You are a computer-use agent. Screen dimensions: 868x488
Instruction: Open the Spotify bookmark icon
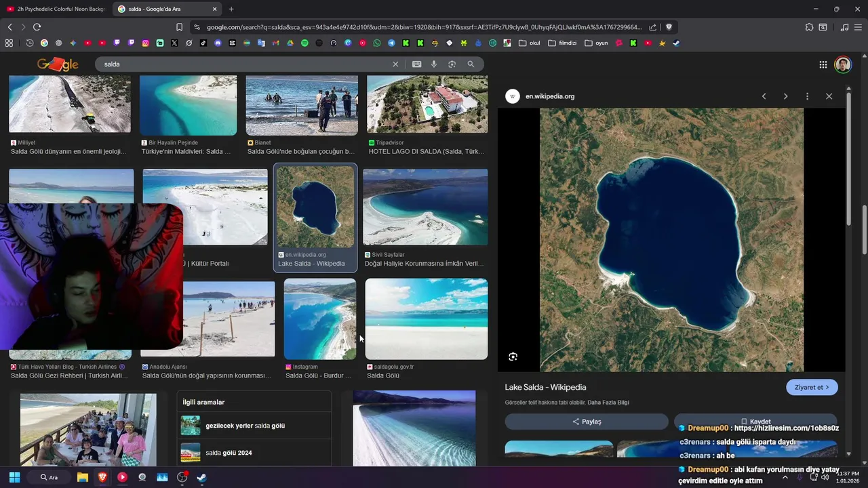point(304,43)
